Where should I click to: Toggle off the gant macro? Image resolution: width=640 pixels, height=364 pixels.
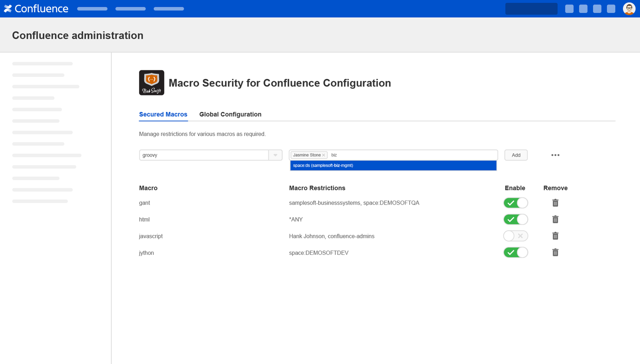[515, 203]
